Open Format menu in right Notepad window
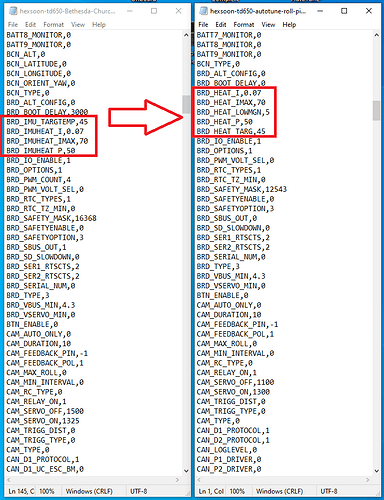The image size is (384, 500). 244,25
